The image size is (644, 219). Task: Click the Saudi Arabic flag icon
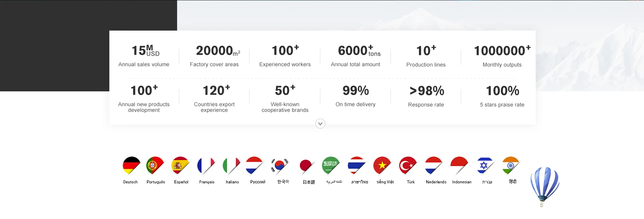tap(331, 166)
